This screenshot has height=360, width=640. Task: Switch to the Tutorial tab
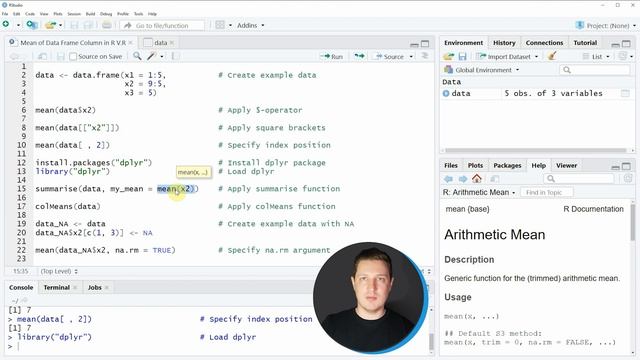[x=585, y=42]
